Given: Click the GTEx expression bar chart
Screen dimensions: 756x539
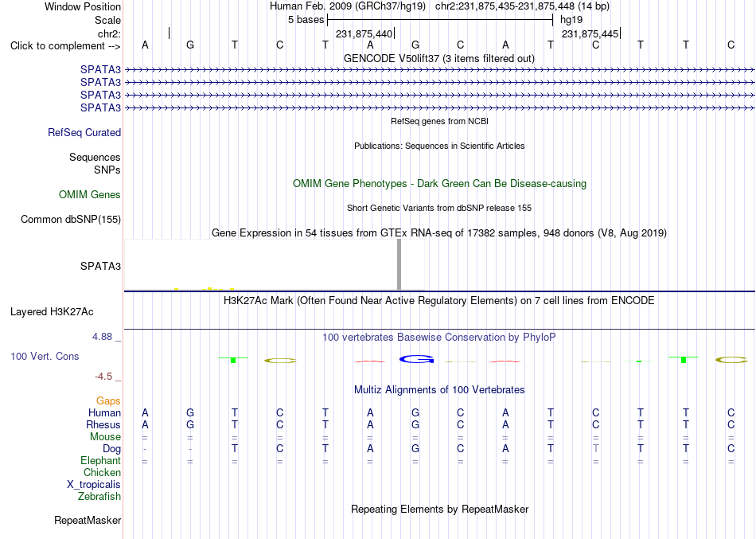Looking at the screenshot, I should tap(275, 265).
